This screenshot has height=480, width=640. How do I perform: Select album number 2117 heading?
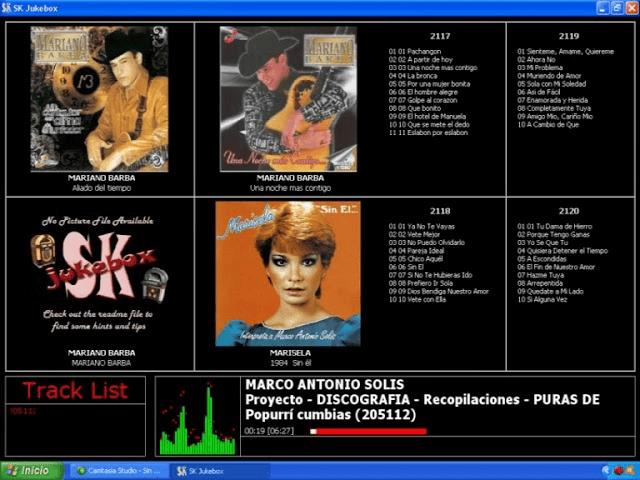[x=440, y=36]
